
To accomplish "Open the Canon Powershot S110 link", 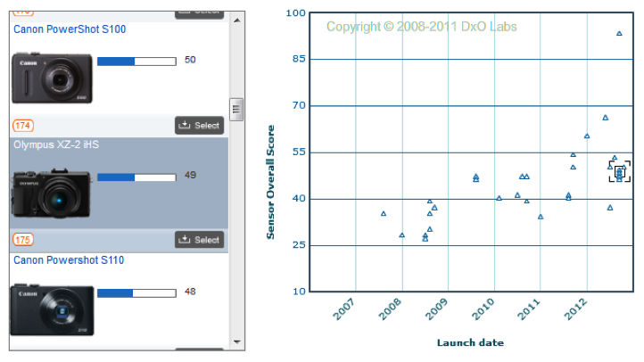I will (x=69, y=260).
